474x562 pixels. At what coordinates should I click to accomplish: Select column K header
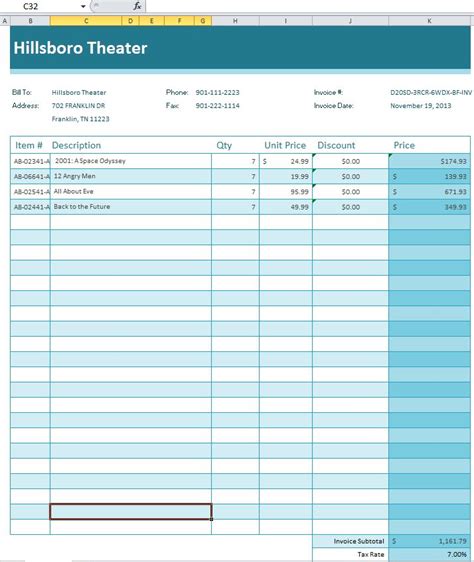pyautogui.click(x=430, y=21)
